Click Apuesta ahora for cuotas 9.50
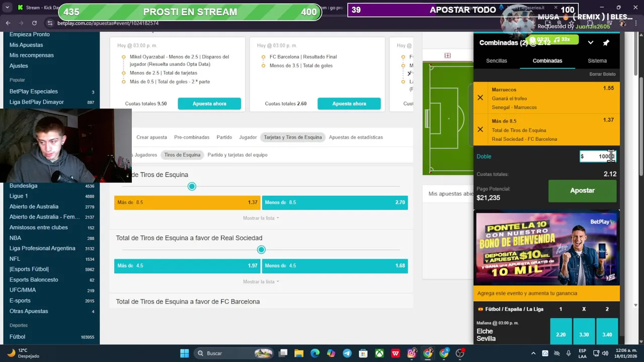Viewport: 644px width, 362px height. [x=209, y=104]
